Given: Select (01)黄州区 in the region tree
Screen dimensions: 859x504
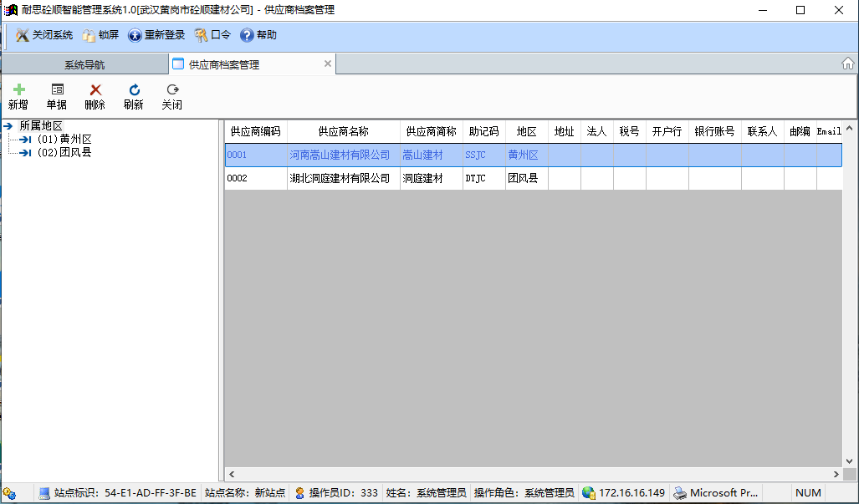Looking at the screenshot, I should 64,140.
